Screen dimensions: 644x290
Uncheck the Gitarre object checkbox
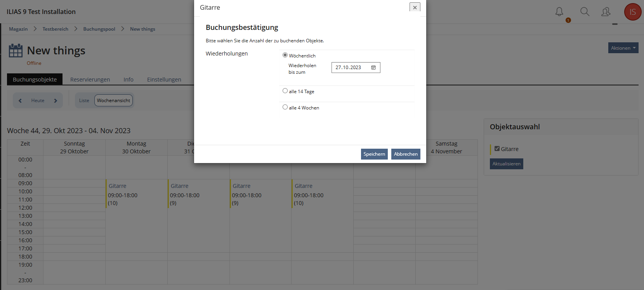[497, 149]
